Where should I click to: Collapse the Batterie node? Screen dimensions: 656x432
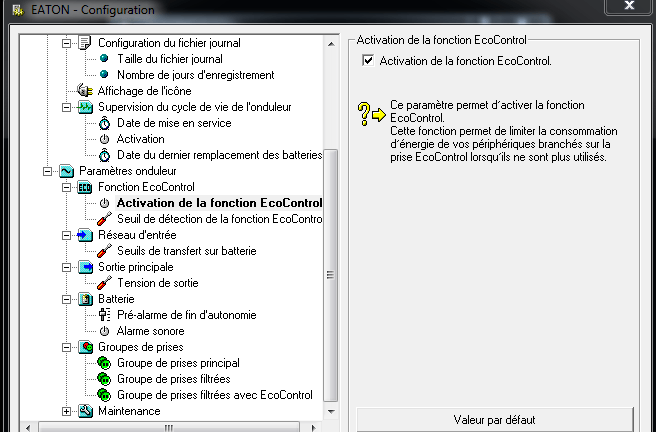click(x=67, y=299)
